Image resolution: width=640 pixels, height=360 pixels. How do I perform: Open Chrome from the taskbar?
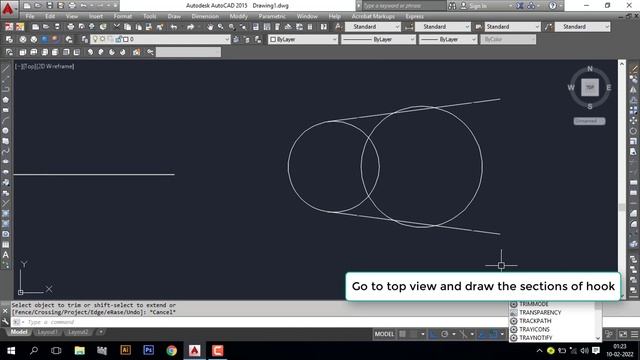pyautogui.click(x=171, y=351)
